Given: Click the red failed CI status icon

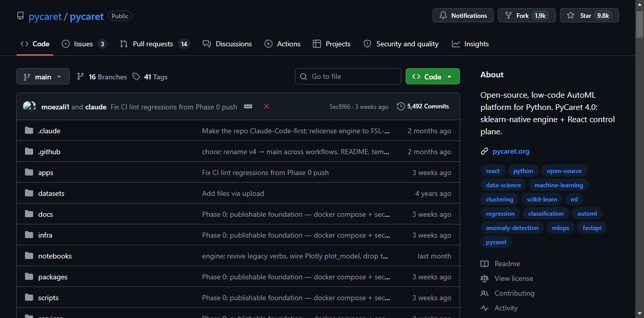Looking at the screenshot, I should (266, 106).
